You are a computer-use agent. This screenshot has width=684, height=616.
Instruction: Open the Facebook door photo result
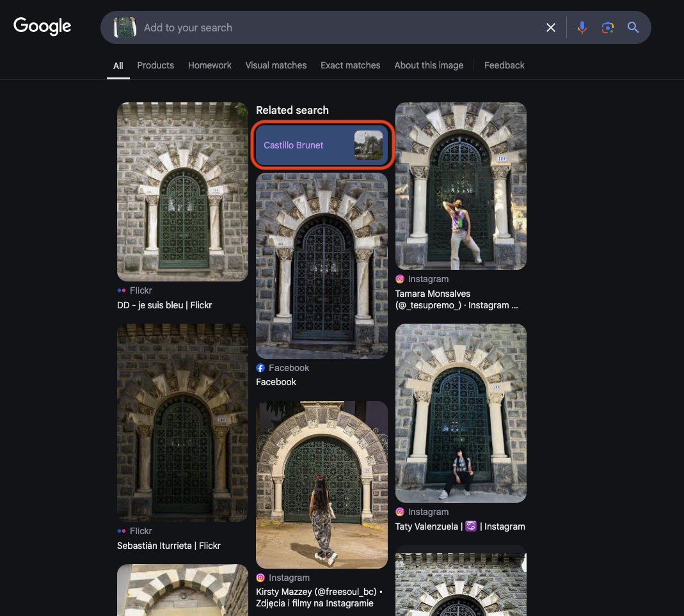tap(322, 265)
